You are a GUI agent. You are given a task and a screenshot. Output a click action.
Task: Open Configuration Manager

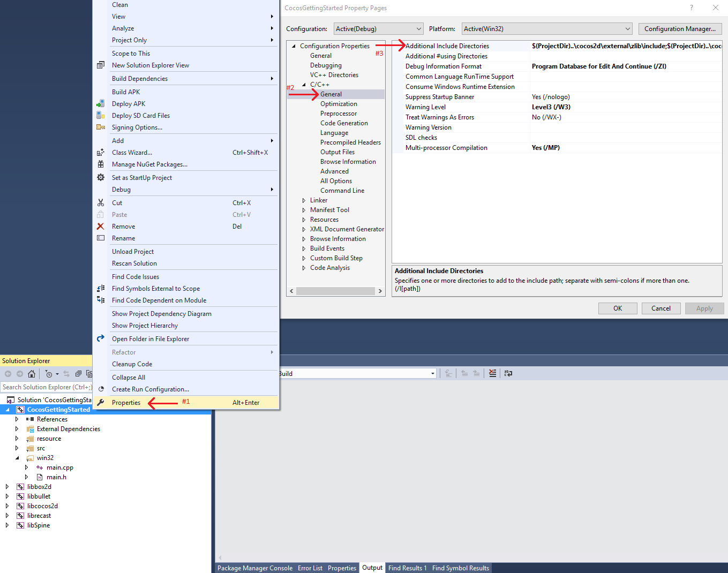click(x=680, y=29)
